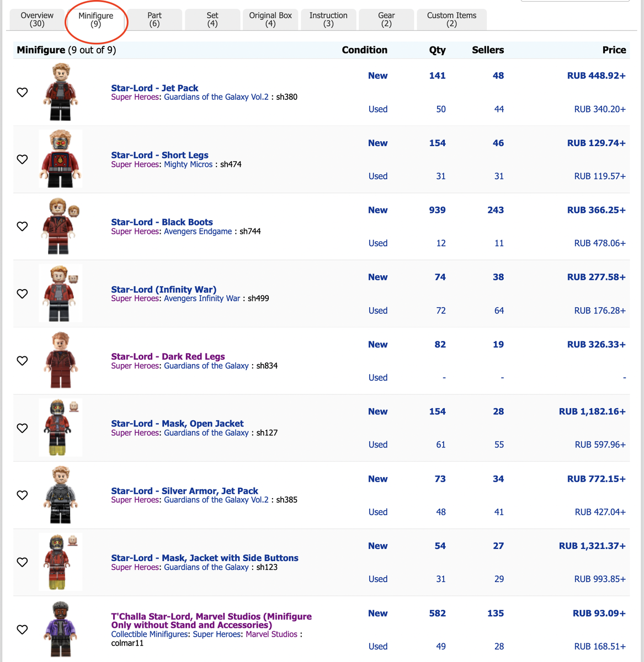Select the Custom Items (2) tab
Viewport: 644px width, 662px height.
452,19
